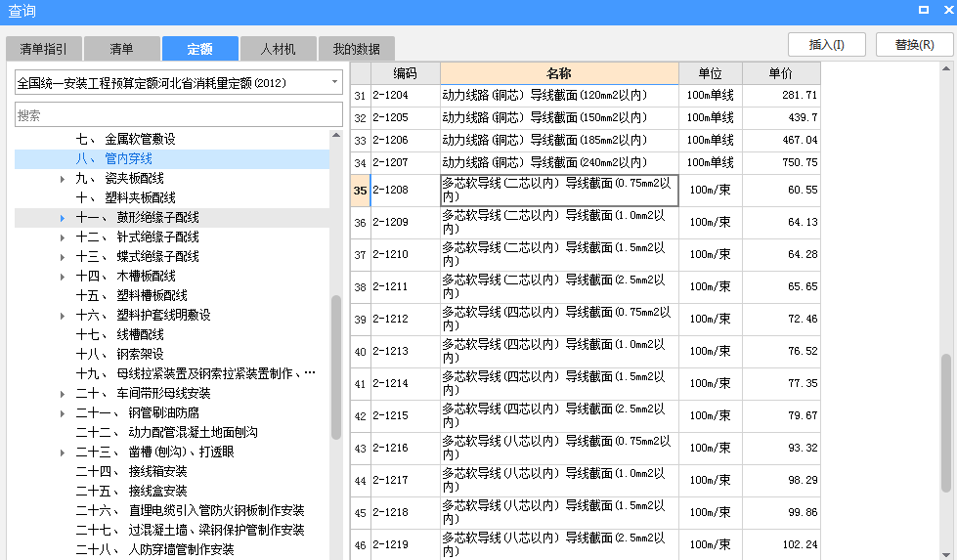957x560 pixels.
Task: Select 二十六、直埋电缆引入管防火钢板制作安装 item
Action: pos(190,510)
